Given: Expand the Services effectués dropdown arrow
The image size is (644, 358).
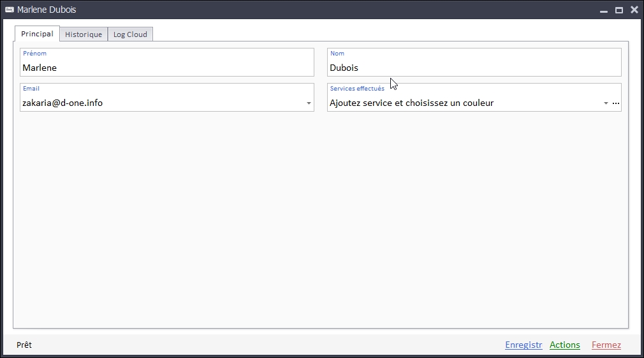Looking at the screenshot, I should click(606, 103).
